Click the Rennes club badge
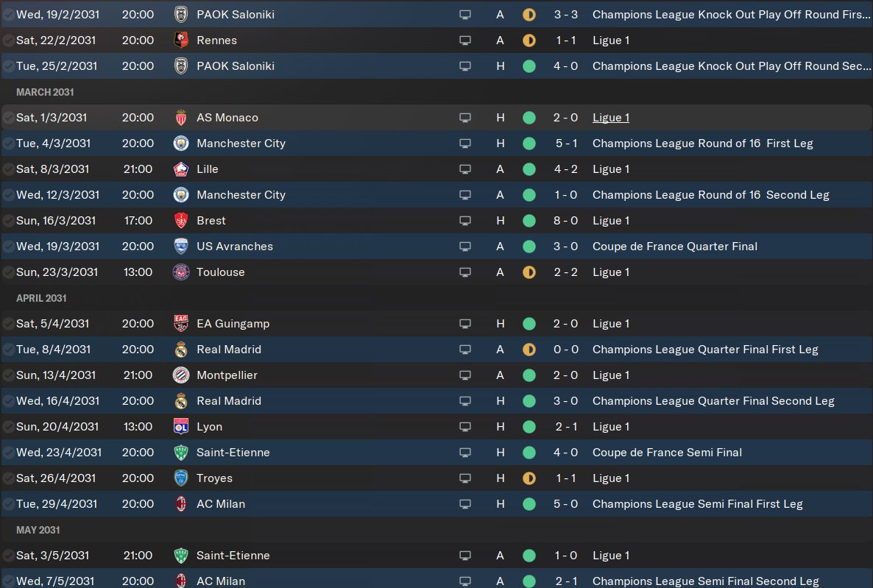This screenshot has width=873, height=588. (x=181, y=40)
